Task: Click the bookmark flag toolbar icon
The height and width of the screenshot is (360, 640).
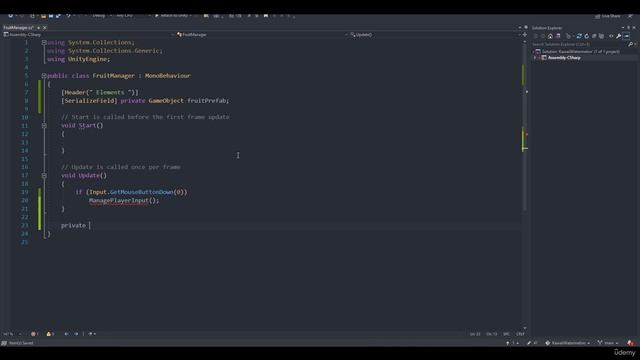Action: pyautogui.click(x=266, y=16)
